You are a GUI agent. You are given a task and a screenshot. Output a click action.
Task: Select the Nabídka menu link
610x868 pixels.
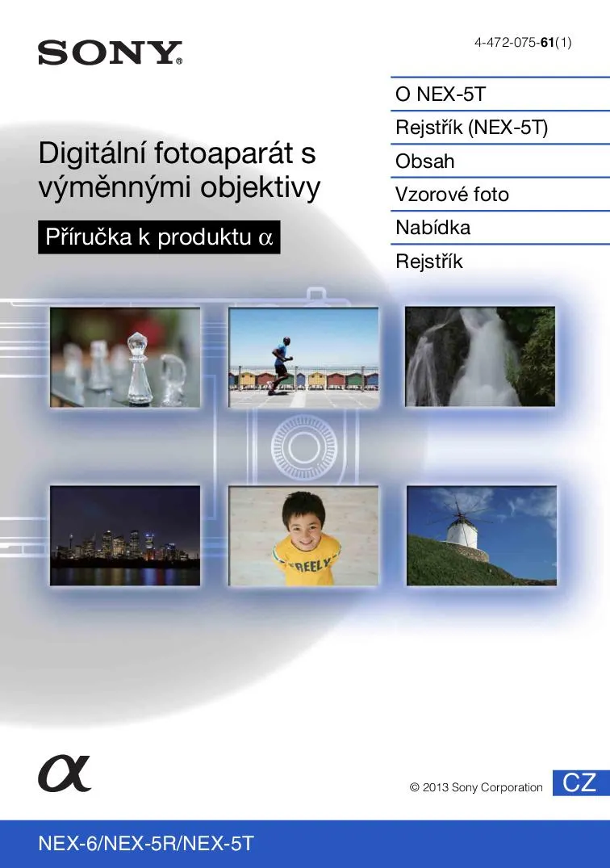click(432, 228)
